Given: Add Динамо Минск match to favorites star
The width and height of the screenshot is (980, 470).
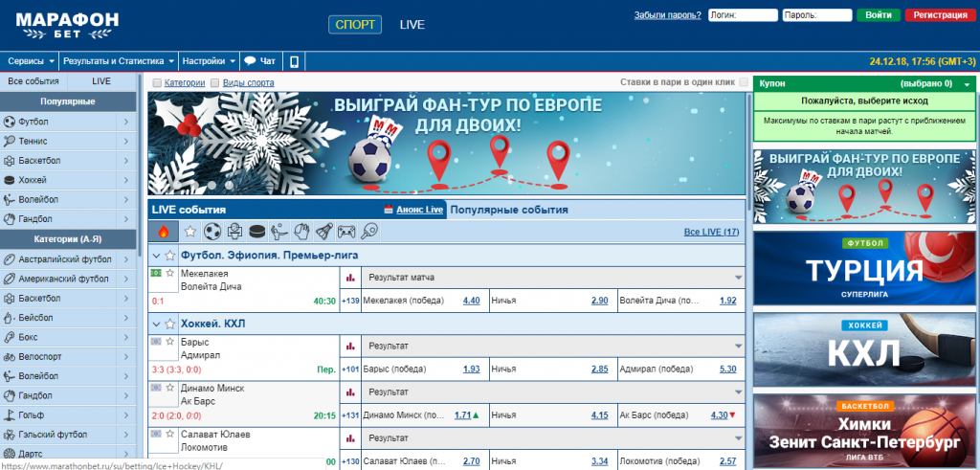Looking at the screenshot, I should (170, 388).
